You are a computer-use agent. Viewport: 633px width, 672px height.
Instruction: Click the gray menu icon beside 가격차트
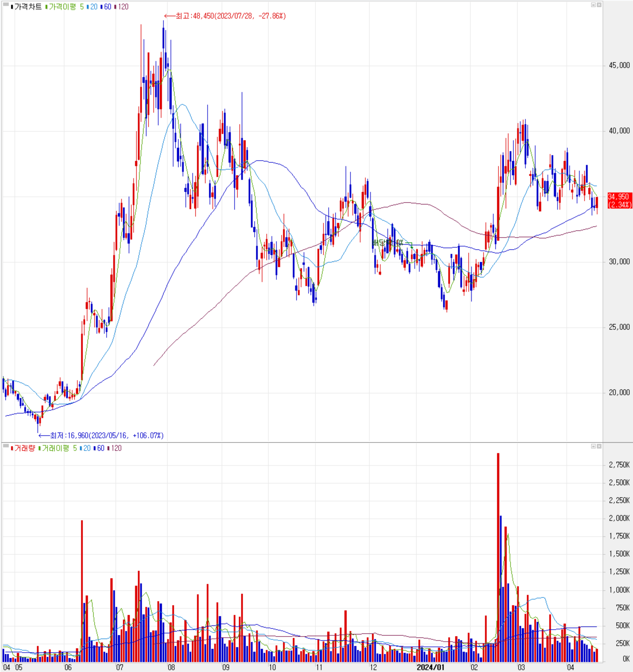(6, 5)
